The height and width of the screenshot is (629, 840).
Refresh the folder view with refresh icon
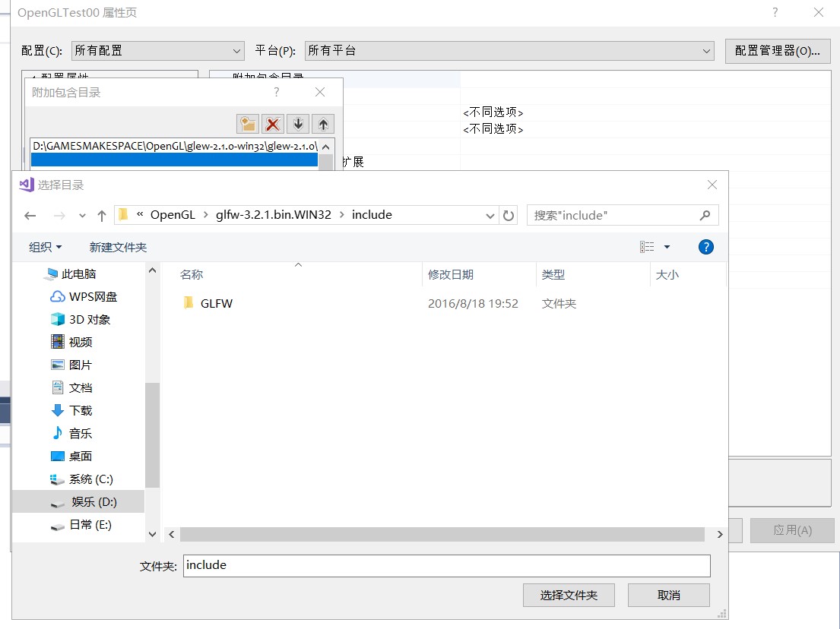tap(509, 215)
